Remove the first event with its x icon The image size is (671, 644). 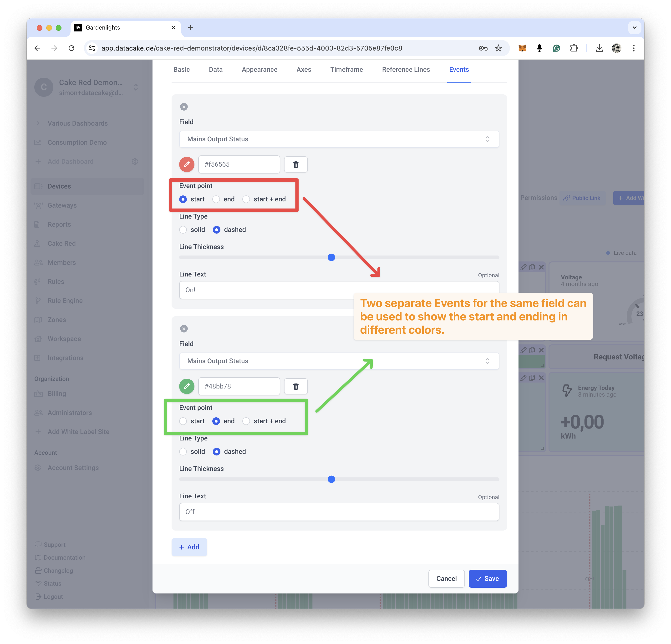[184, 107]
